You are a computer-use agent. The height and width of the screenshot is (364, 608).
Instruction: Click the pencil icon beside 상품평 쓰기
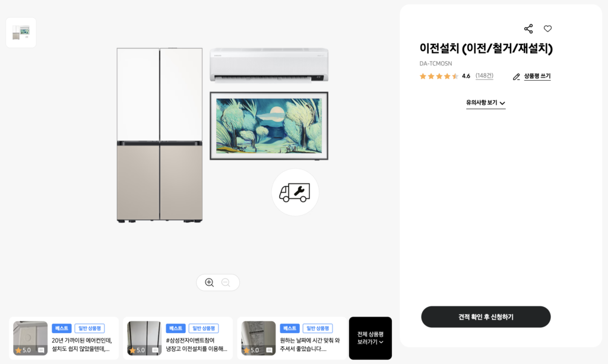point(517,77)
